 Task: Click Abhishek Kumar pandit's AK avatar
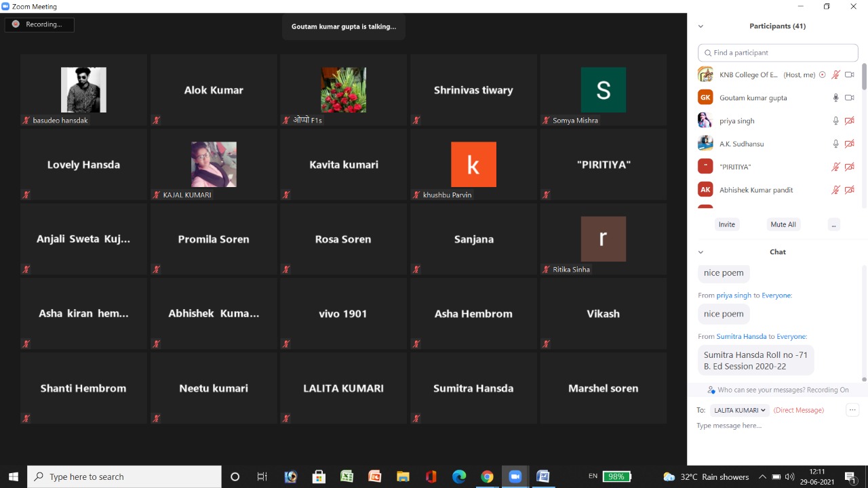tap(705, 189)
